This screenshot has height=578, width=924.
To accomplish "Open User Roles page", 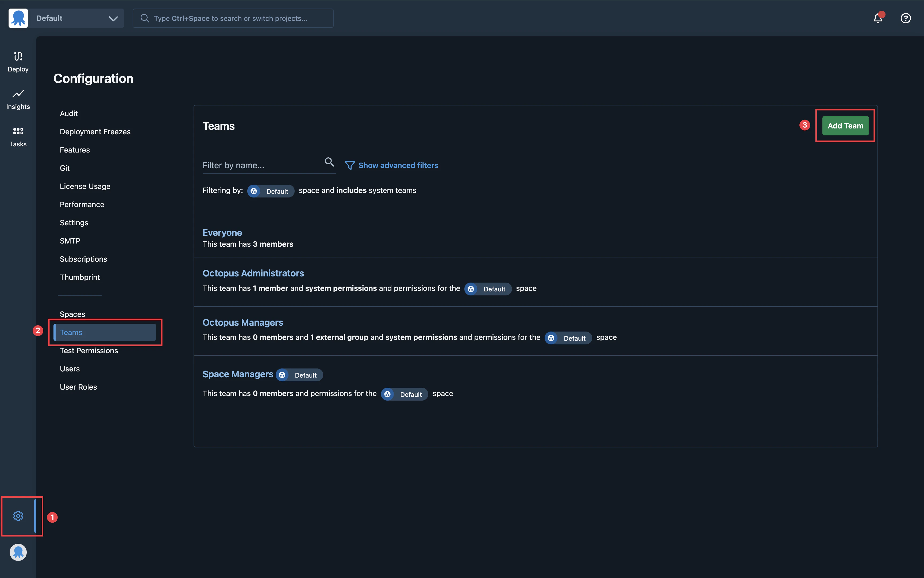I will click(x=78, y=387).
